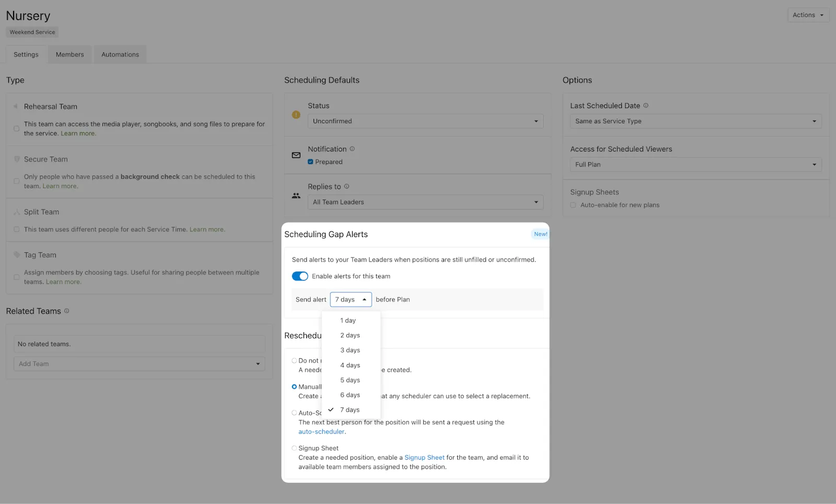Viewport: 836px width, 504px height.
Task: Choose 3 days from the alert list
Action: point(350,350)
